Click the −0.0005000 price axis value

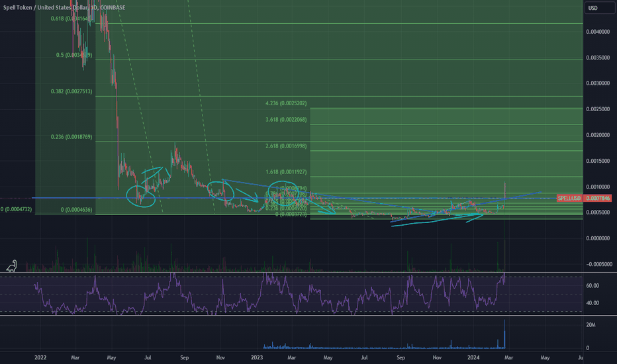(x=598, y=265)
